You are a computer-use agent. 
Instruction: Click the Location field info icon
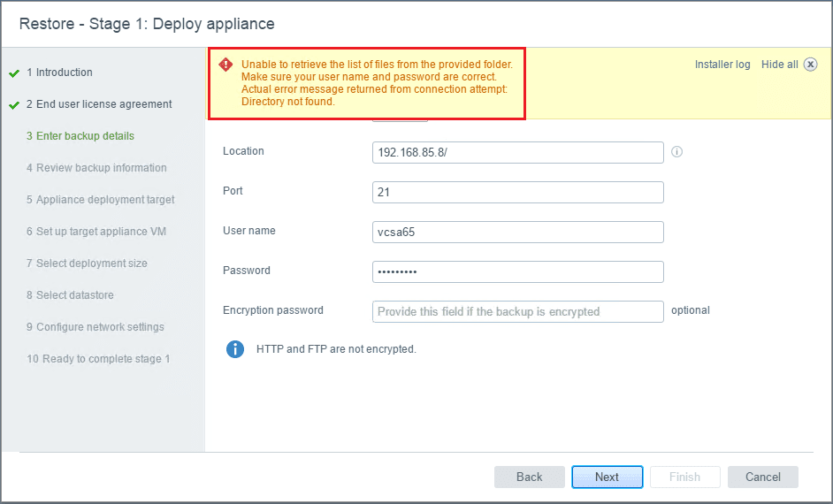pos(677,151)
